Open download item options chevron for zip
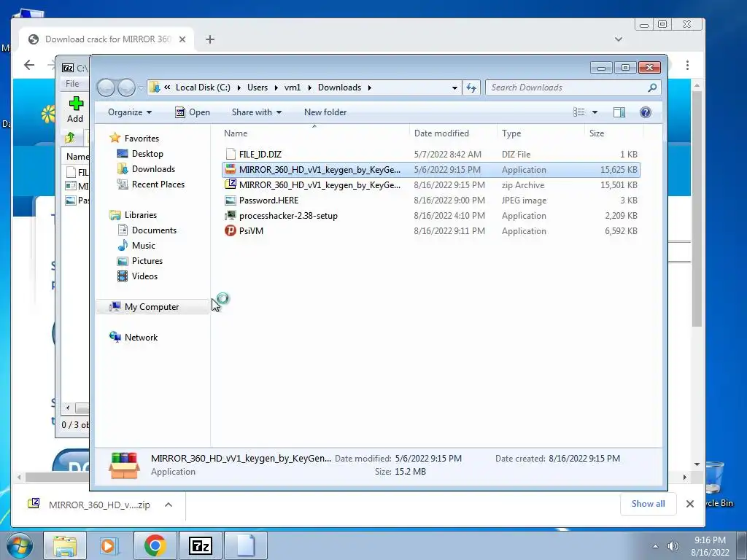 (169, 505)
